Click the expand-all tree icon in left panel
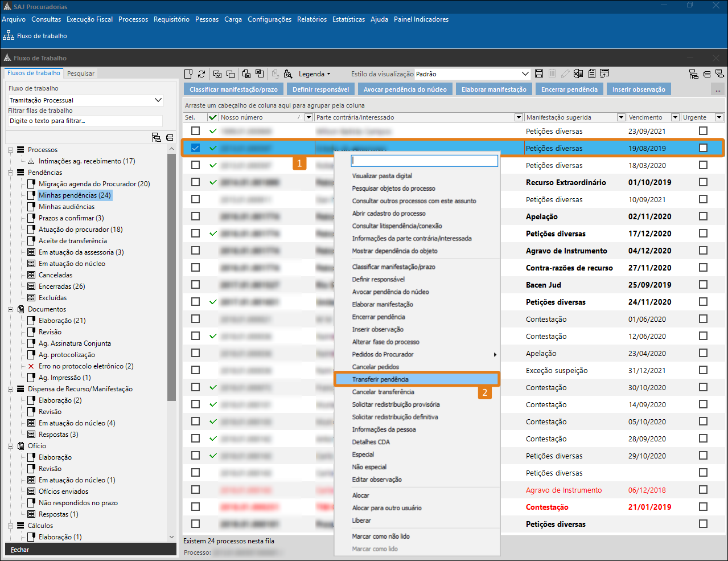Screen dimensions: 728x561 click(157, 137)
